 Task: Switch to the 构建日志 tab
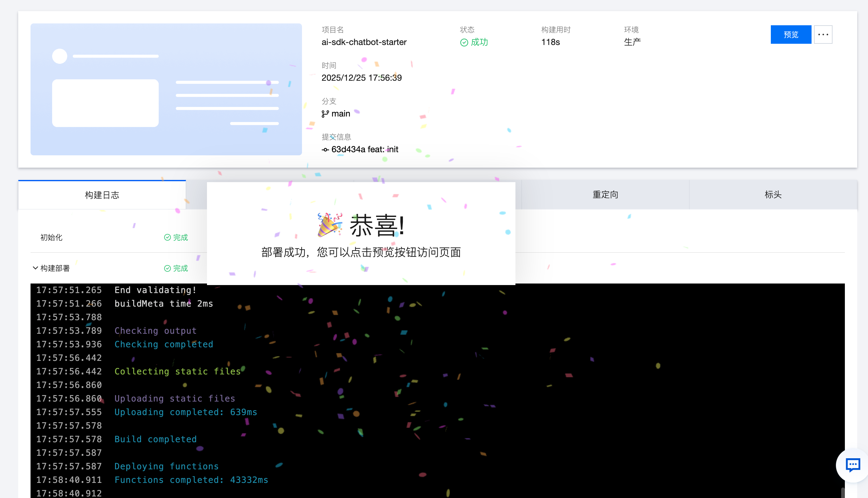tap(102, 195)
